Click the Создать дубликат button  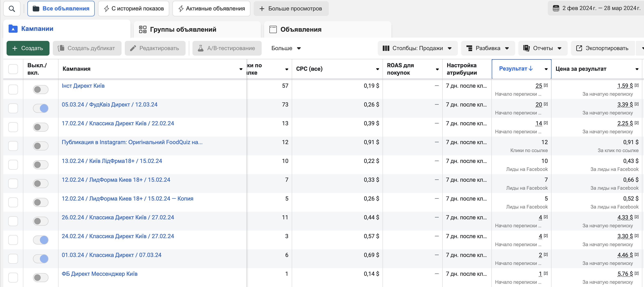pos(87,48)
